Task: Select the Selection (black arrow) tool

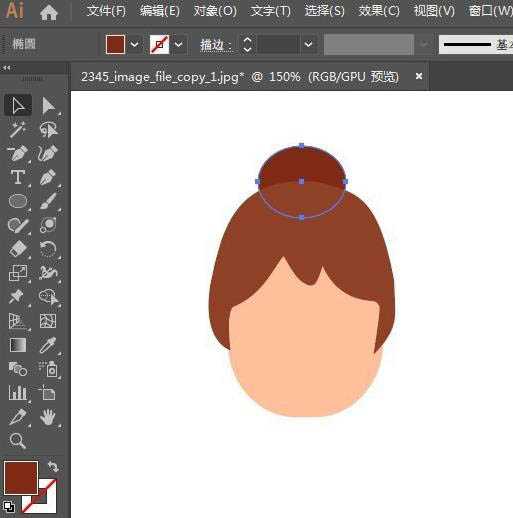Action: point(18,106)
